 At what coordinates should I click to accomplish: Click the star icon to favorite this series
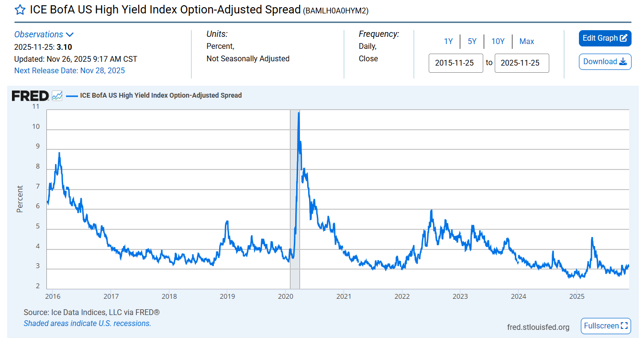[20, 9]
